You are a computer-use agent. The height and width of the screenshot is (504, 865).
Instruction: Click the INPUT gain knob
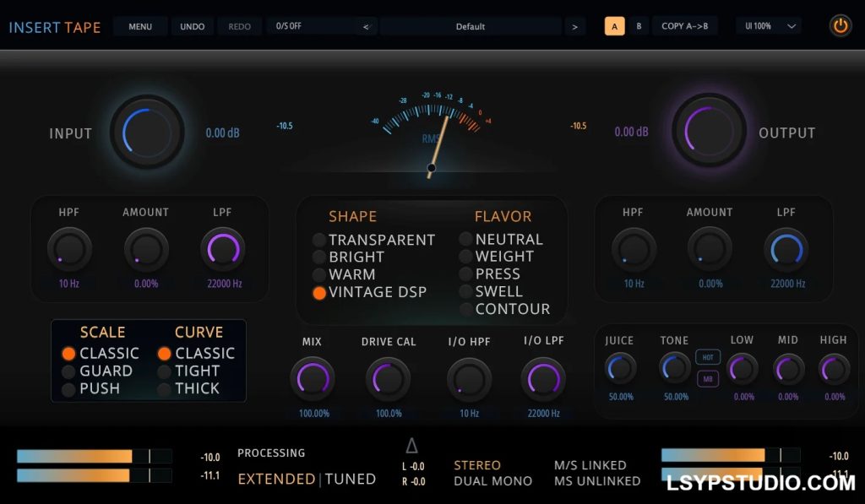pos(147,133)
